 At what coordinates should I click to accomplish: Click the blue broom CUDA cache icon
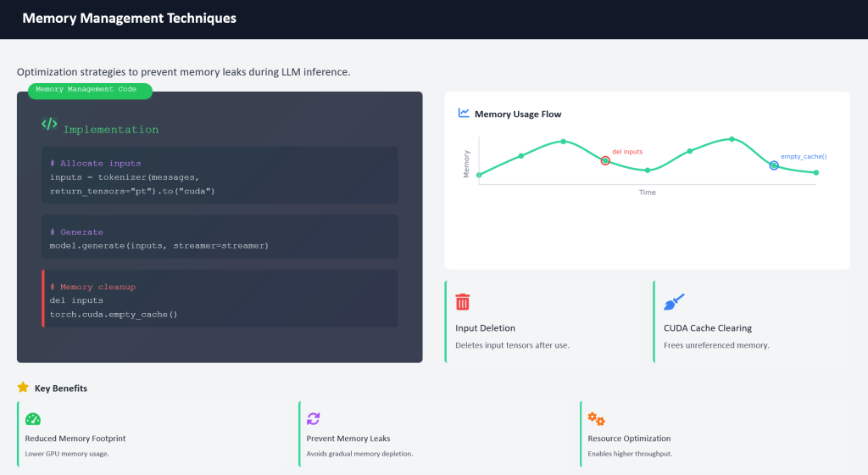674,302
